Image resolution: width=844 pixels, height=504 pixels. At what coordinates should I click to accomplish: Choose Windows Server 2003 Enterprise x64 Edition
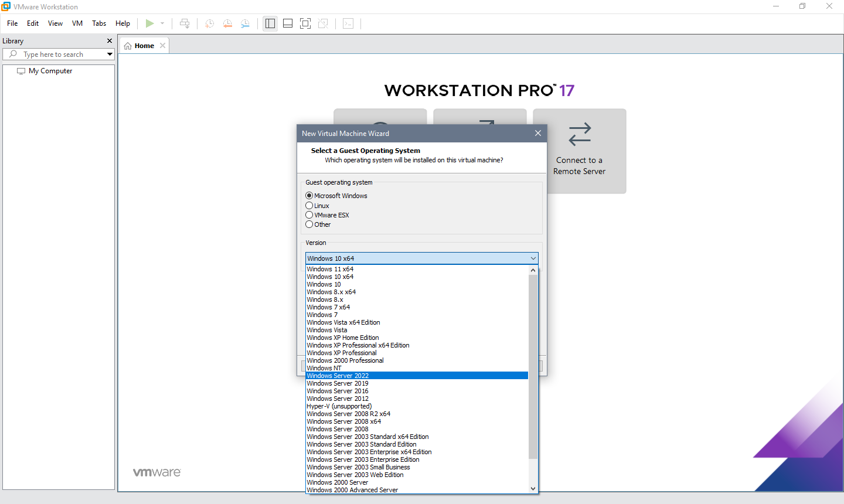tap(417, 452)
